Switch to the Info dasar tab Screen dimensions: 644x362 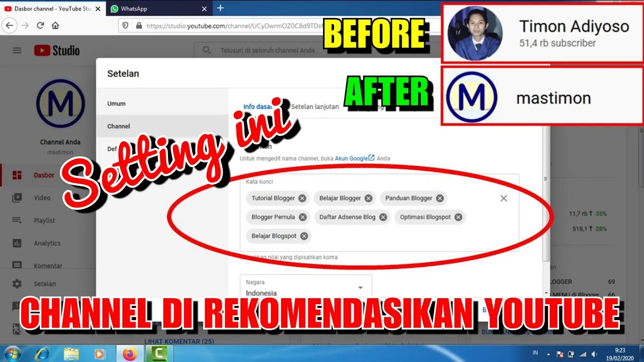tap(258, 107)
